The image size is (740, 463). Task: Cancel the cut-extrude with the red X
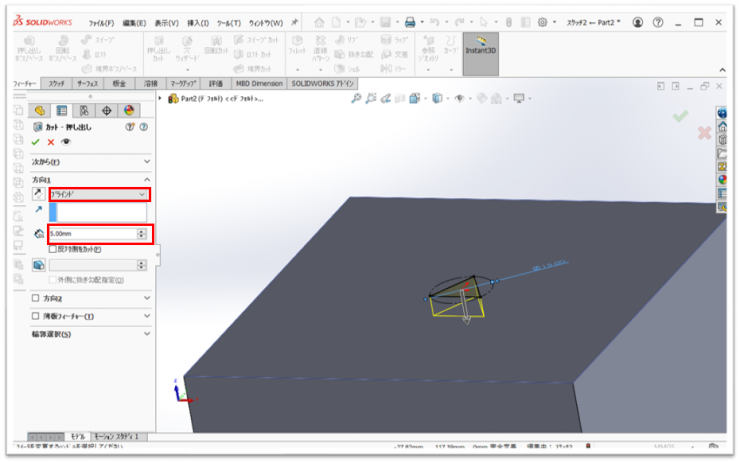(x=51, y=142)
